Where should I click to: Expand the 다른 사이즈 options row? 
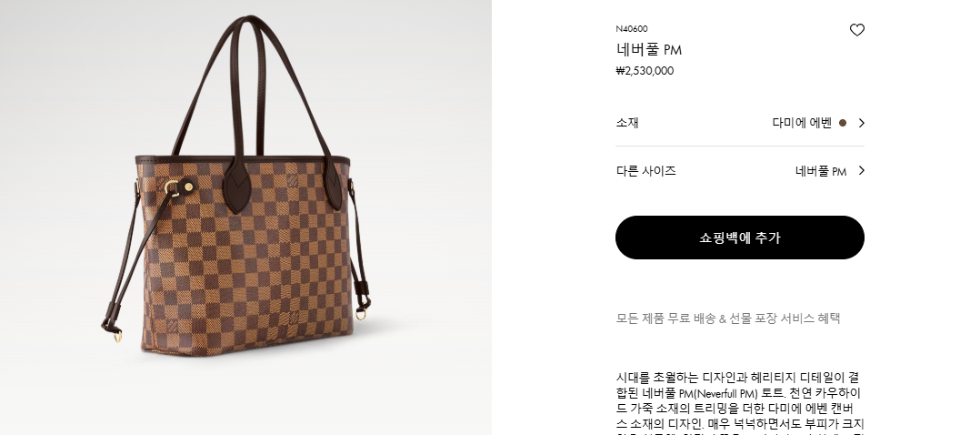pos(740,170)
